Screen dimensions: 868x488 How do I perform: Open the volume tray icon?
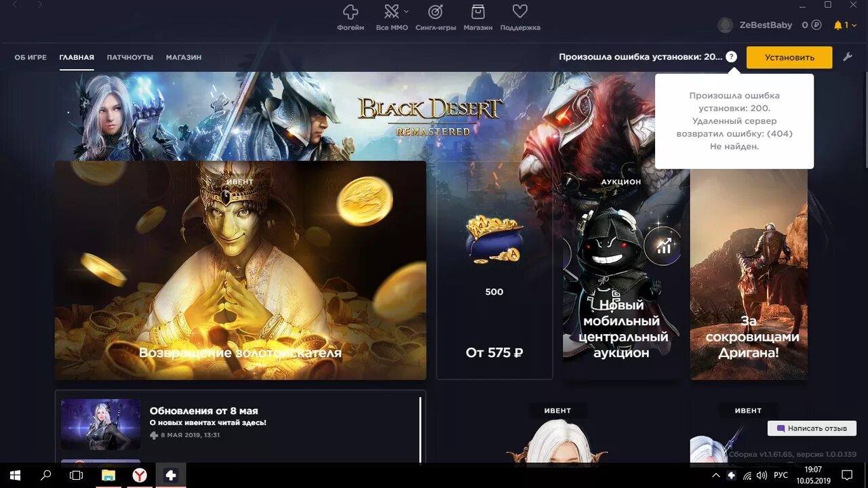(x=762, y=476)
